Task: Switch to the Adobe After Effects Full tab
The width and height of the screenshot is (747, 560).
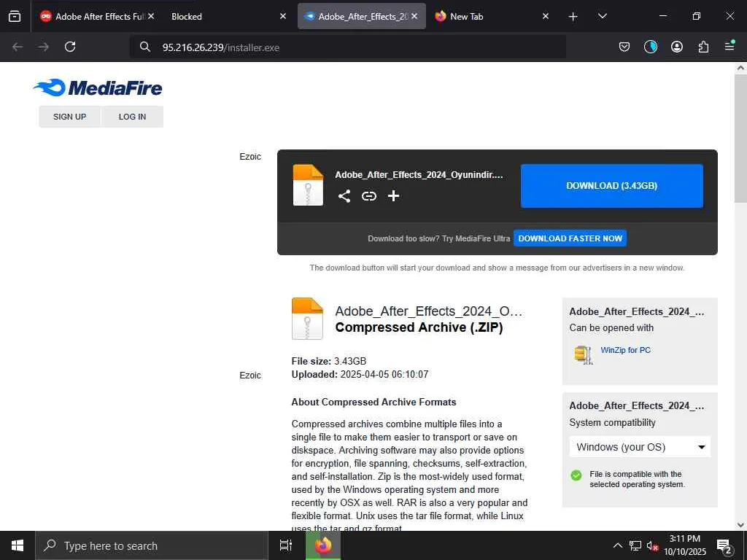Action: coord(91,16)
